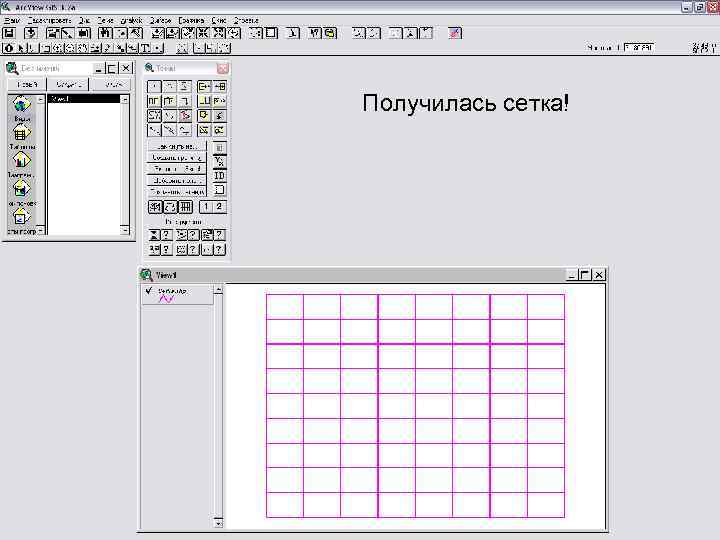
Task: Click the button labeled 2 in tools palette
Action: click(x=219, y=207)
